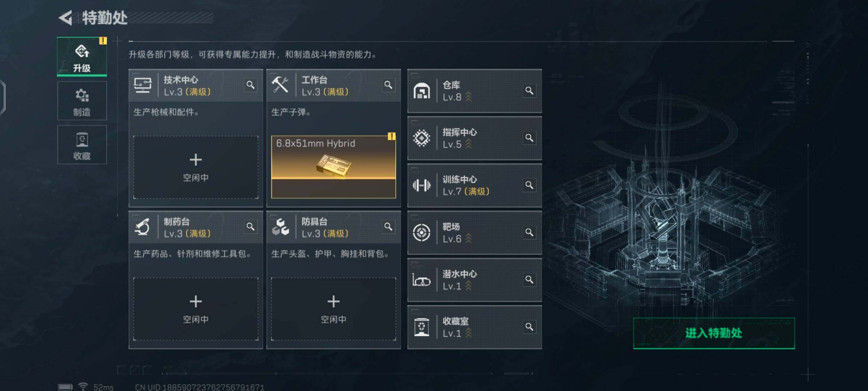Add production in 技术中心 idle slot
This screenshot has width=868, height=391.
tap(196, 167)
